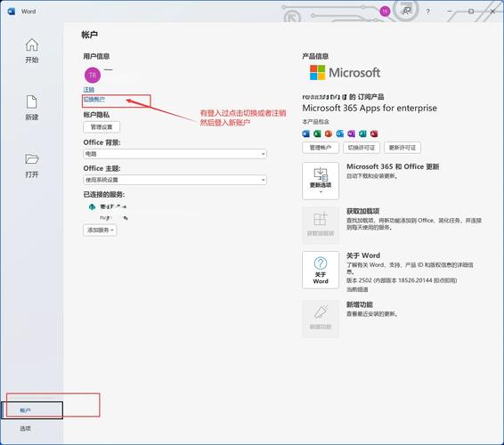
Task: Click the 切换许可证 button
Action: [362, 148]
